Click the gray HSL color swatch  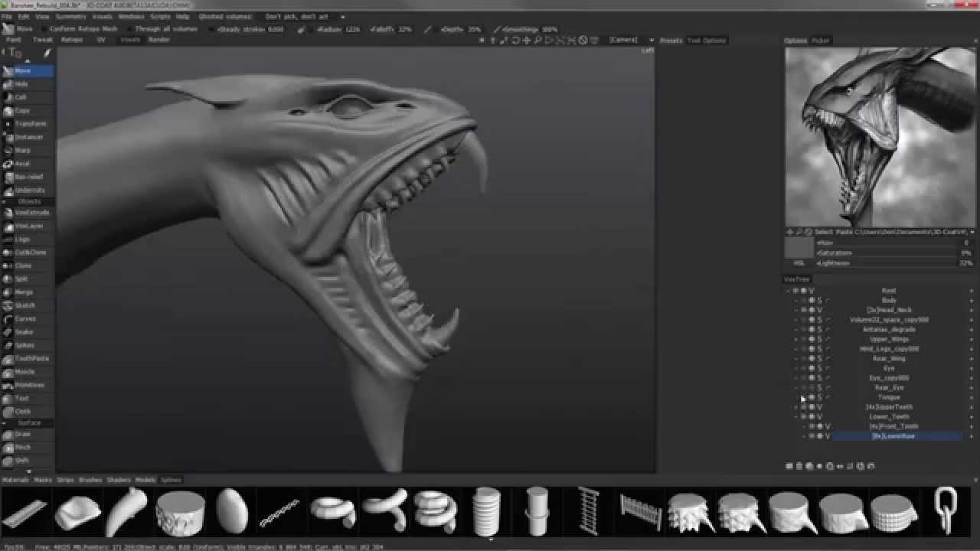pos(799,247)
